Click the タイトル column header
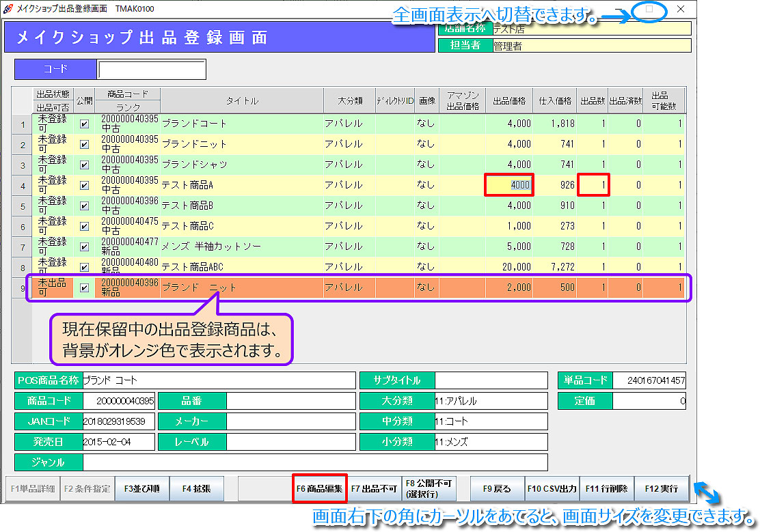Image resolution: width=760 pixels, height=532 pixels. pos(242,101)
